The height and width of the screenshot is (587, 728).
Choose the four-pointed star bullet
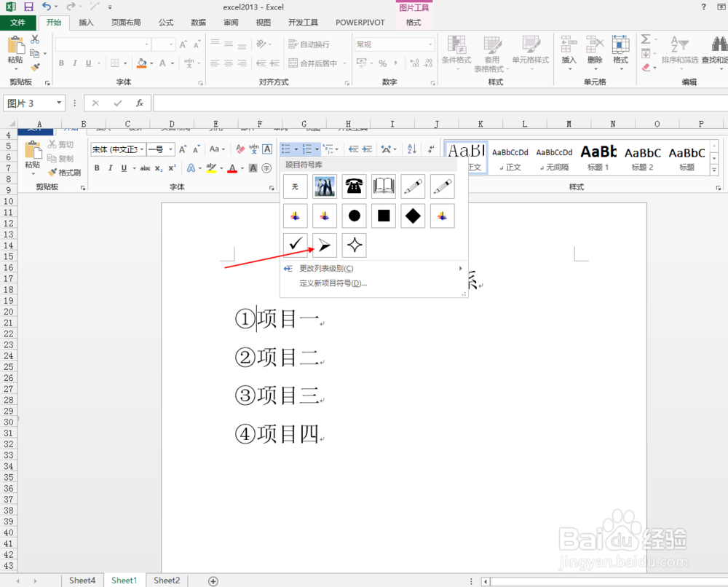pyautogui.click(x=354, y=245)
